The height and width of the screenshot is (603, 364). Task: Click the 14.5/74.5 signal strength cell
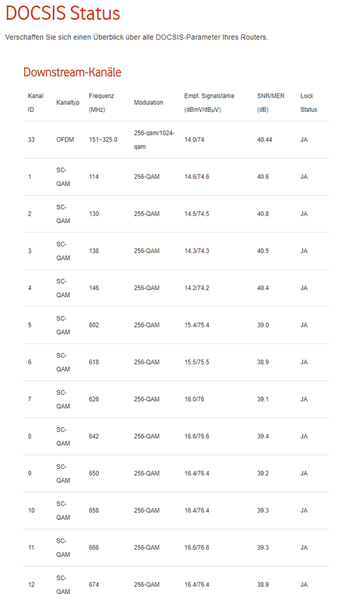click(x=196, y=214)
